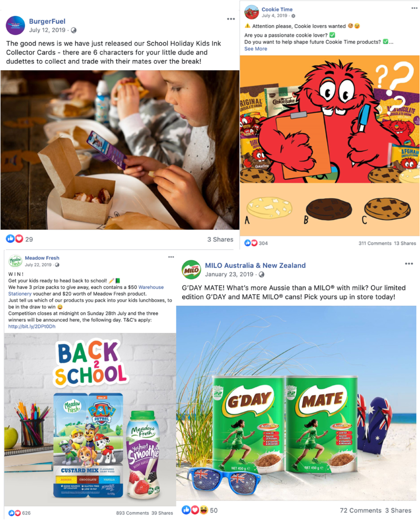Open the MILO Australia & New Zealand page name
This screenshot has width=420, height=520.
click(255, 265)
